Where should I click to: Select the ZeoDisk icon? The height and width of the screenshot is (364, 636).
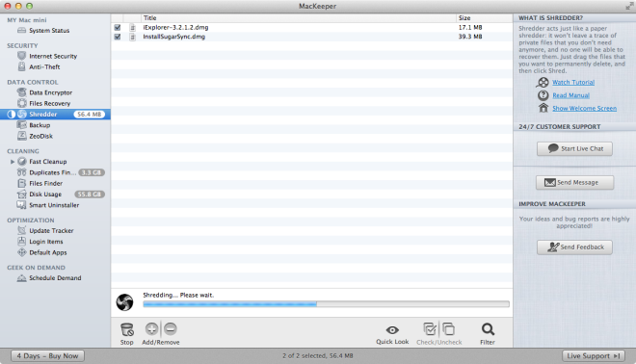22,136
